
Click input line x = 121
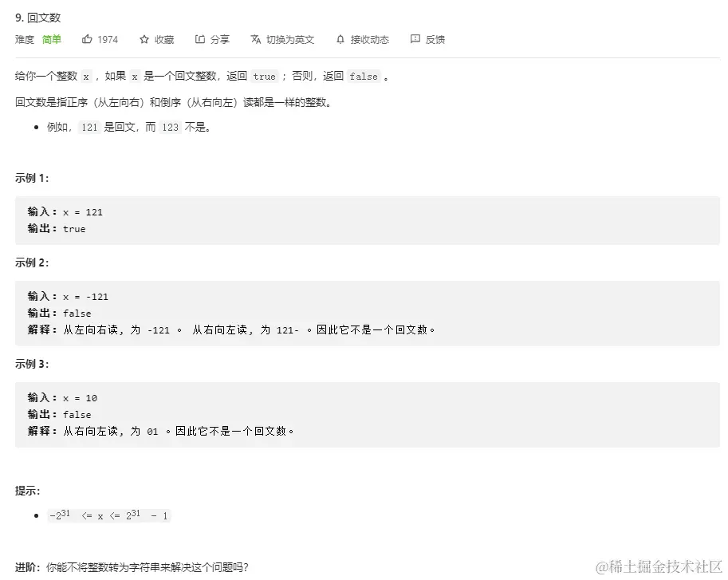tap(65, 212)
